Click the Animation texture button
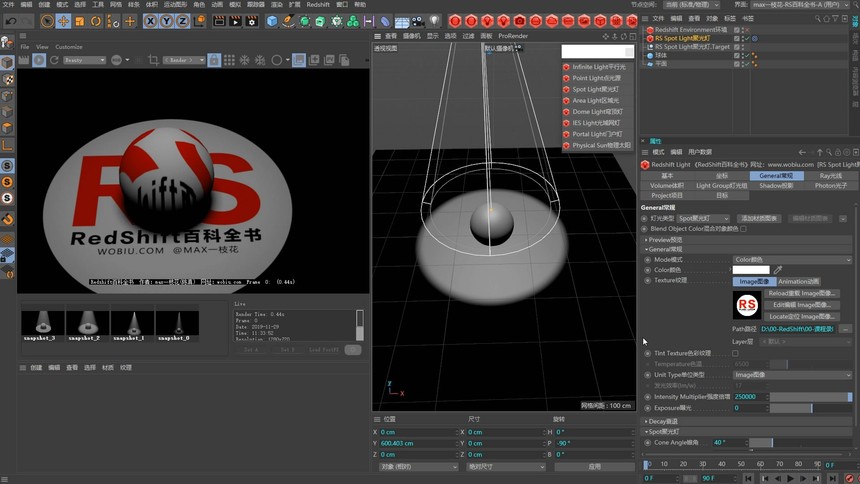 coord(798,282)
